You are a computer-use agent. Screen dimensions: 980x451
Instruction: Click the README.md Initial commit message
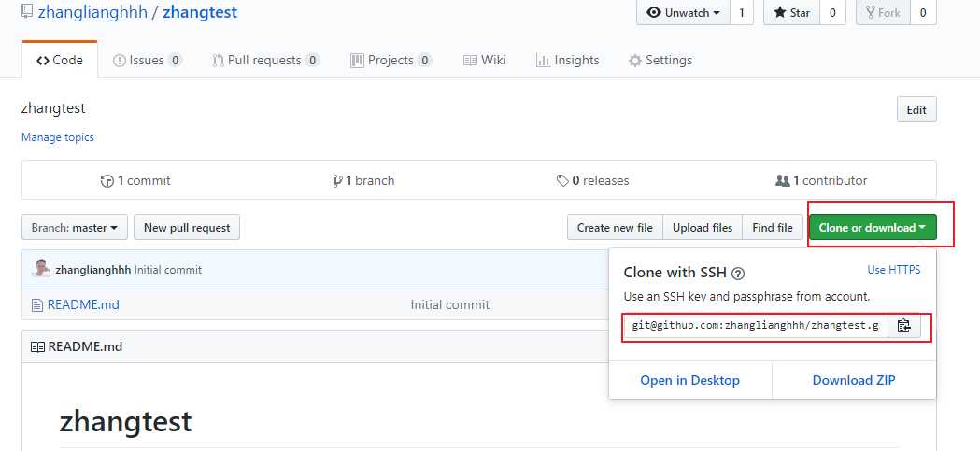tap(450, 304)
